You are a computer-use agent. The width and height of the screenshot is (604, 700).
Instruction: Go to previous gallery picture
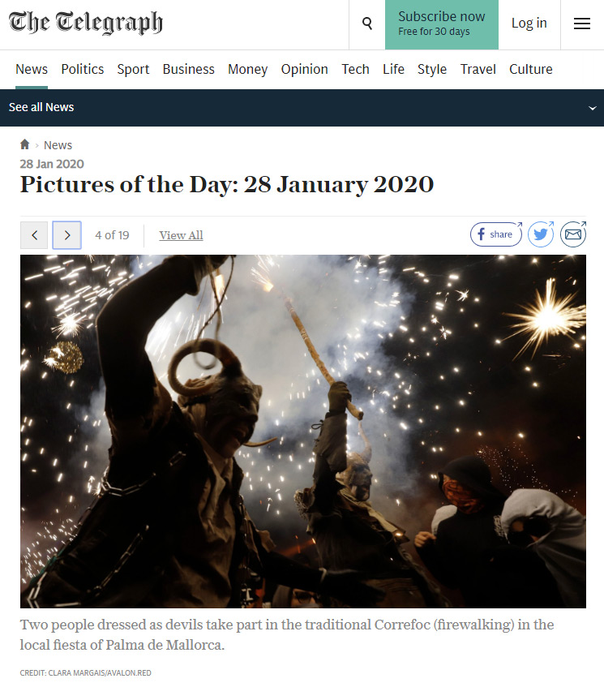[x=34, y=235]
